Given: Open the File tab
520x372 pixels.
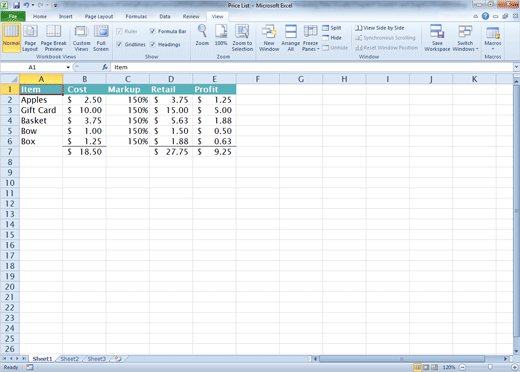Looking at the screenshot, I should (13, 16).
